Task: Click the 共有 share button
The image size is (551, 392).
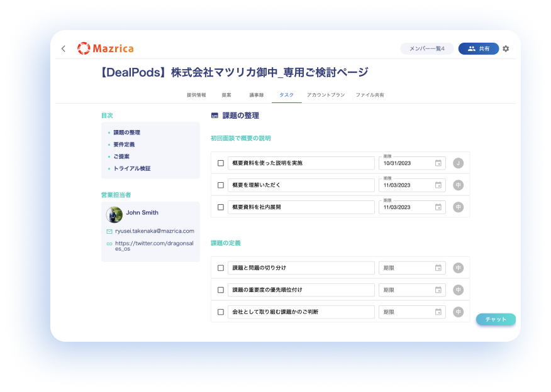Action: 479,49
